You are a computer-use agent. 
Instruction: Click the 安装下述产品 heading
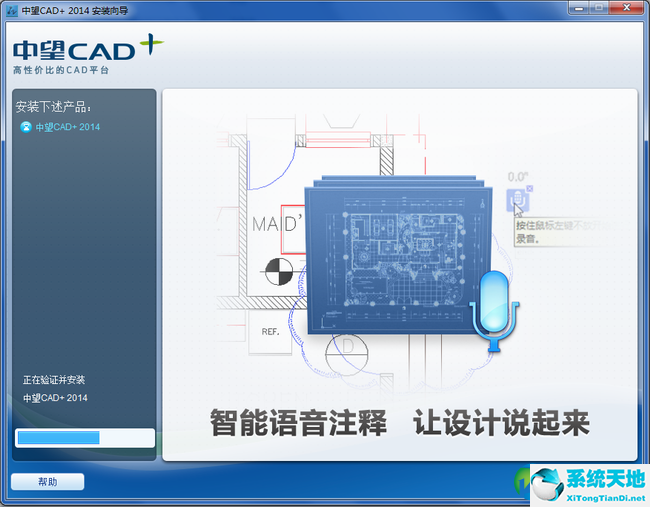point(53,107)
